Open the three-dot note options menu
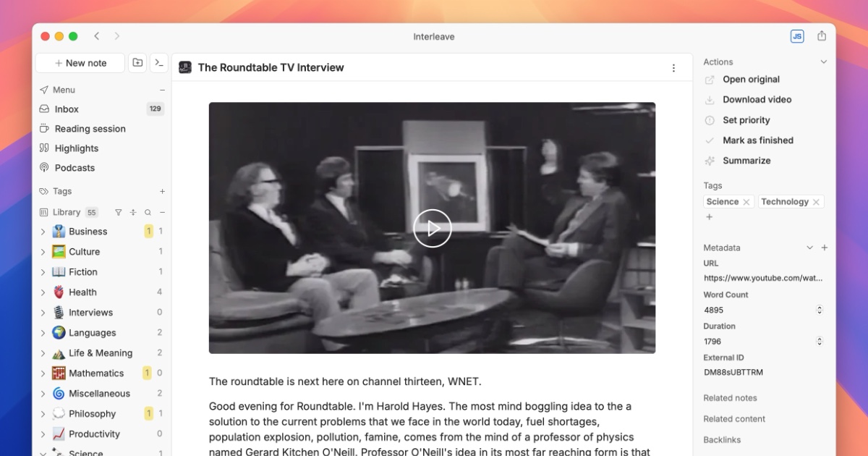The width and height of the screenshot is (868, 456). pyautogui.click(x=673, y=68)
